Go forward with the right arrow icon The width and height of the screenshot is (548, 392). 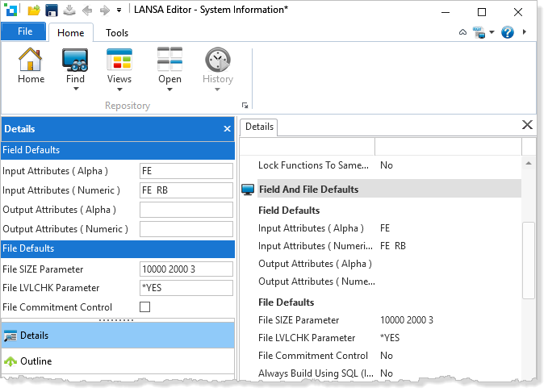pyautogui.click(x=104, y=10)
